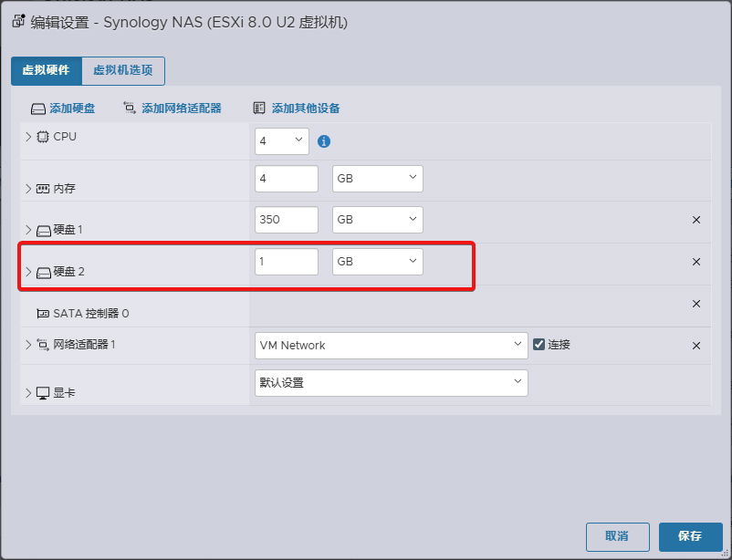Expand the 硬盘 1 row

(x=28, y=230)
